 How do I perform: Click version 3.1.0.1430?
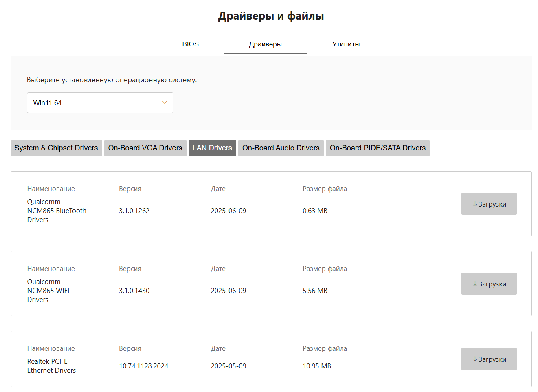[134, 291]
